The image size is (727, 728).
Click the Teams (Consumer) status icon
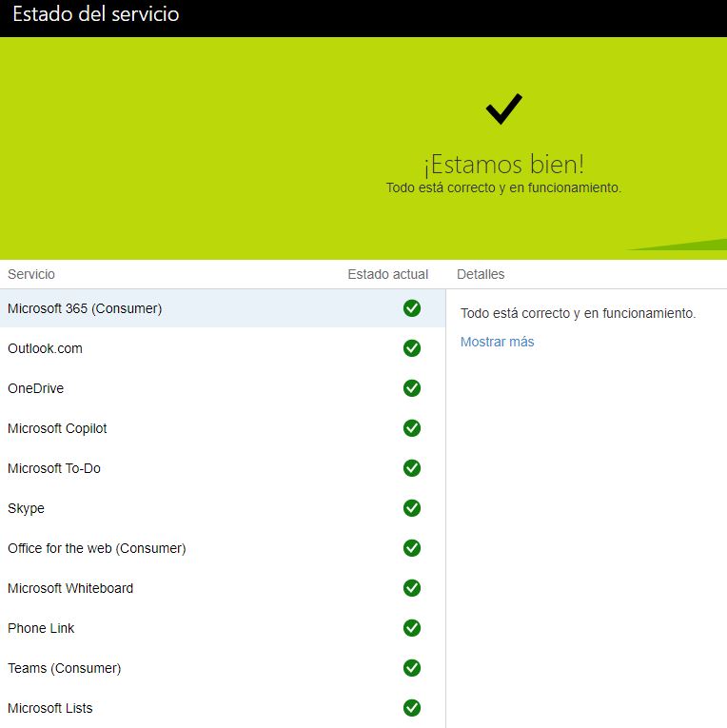point(412,668)
